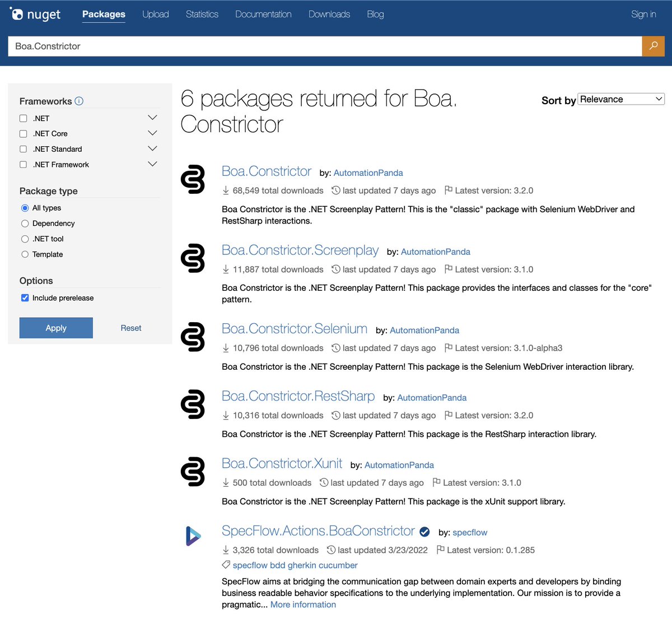672x619 pixels.
Task: Uncheck Include prerelease option
Action: 25,298
